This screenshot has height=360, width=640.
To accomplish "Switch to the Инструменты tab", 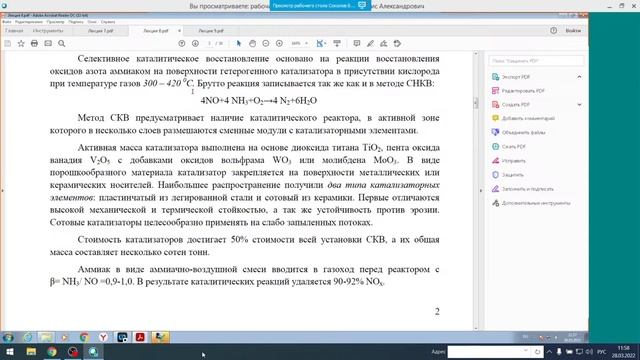I will [x=48, y=31].
